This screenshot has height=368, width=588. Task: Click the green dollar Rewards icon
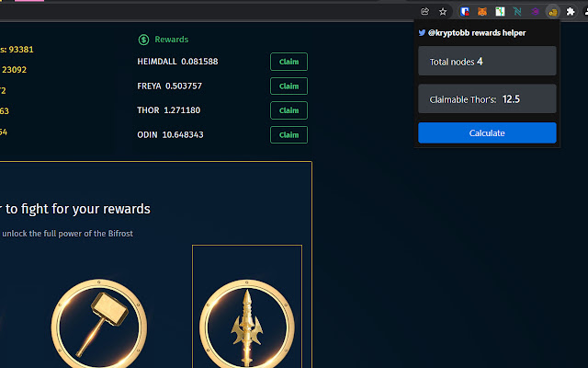point(143,40)
